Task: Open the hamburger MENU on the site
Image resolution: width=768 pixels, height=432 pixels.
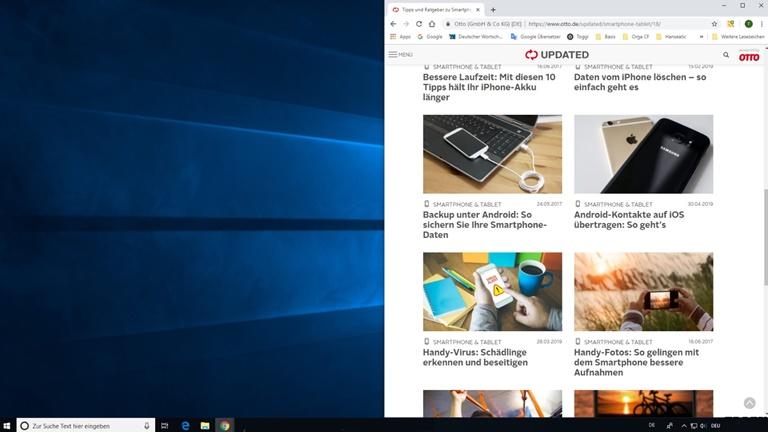Action: tap(401, 55)
